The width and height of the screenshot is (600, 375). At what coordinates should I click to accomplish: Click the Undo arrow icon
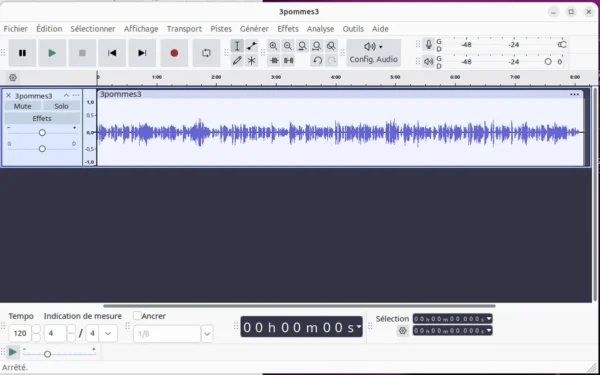[317, 60]
